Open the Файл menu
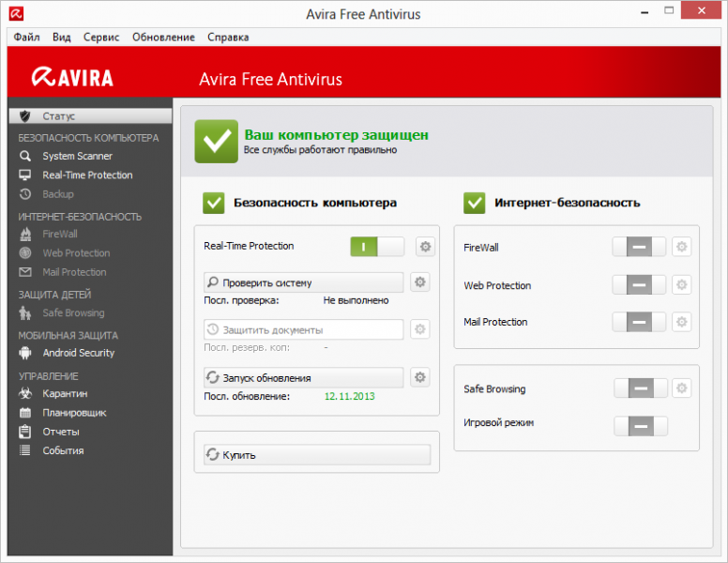Viewport: 728px width, 563px height. [x=26, y=38]
